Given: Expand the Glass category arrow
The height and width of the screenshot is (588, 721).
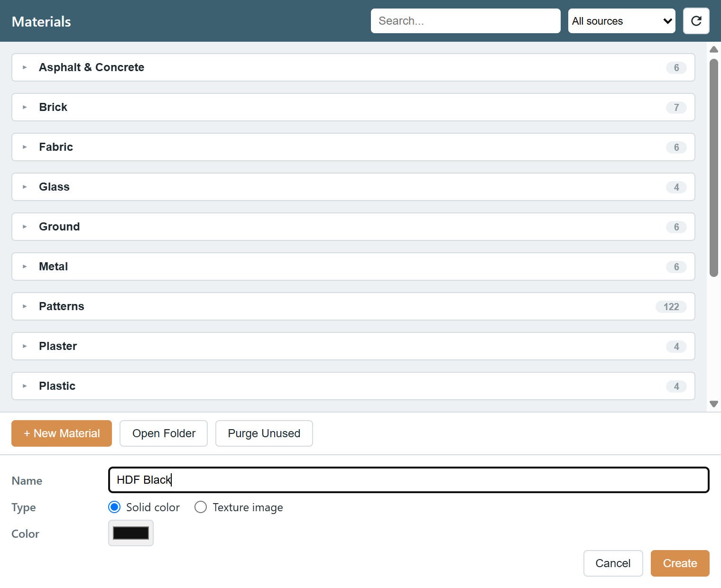Looking at the screenshot, I should (25, 187).
